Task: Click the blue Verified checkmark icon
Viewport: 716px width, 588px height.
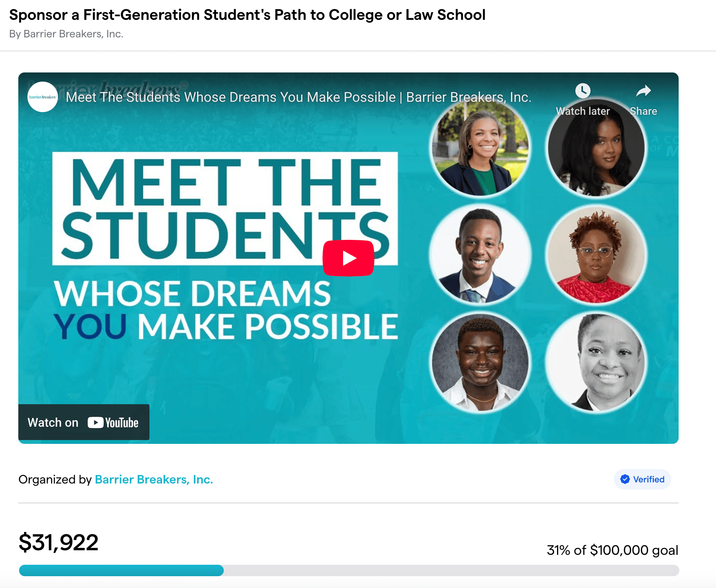Action: coord(625,479)
